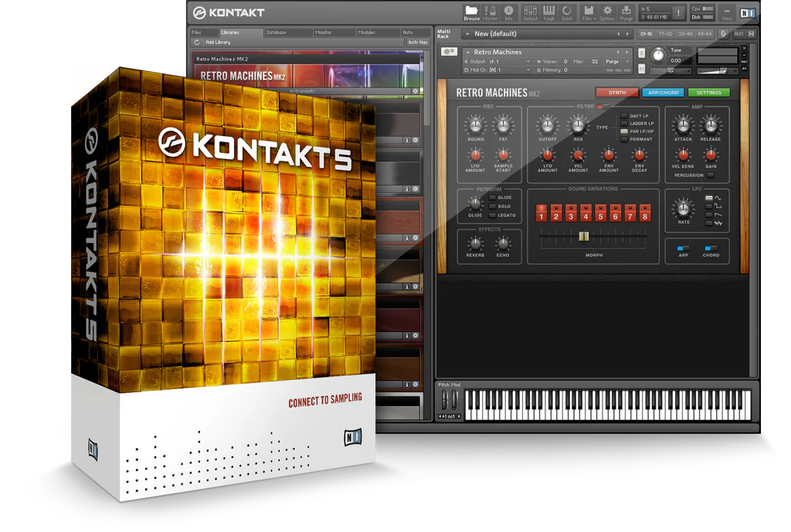
Task: Select the Daft LP filter type
Action: point(624,116)
